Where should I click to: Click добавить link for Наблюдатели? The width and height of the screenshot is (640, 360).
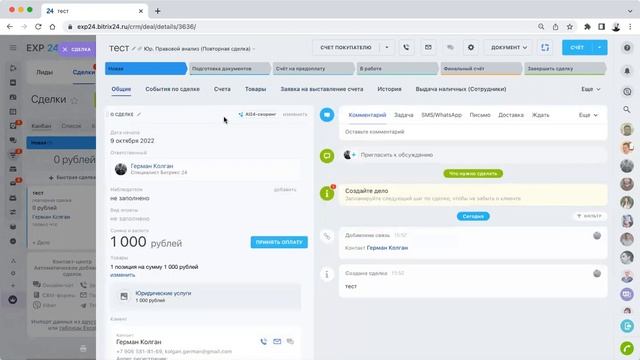pos(285,190)
